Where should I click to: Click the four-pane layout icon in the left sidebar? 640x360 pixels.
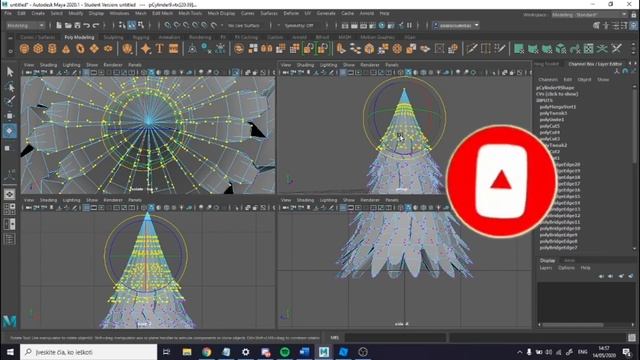point(10,209)
